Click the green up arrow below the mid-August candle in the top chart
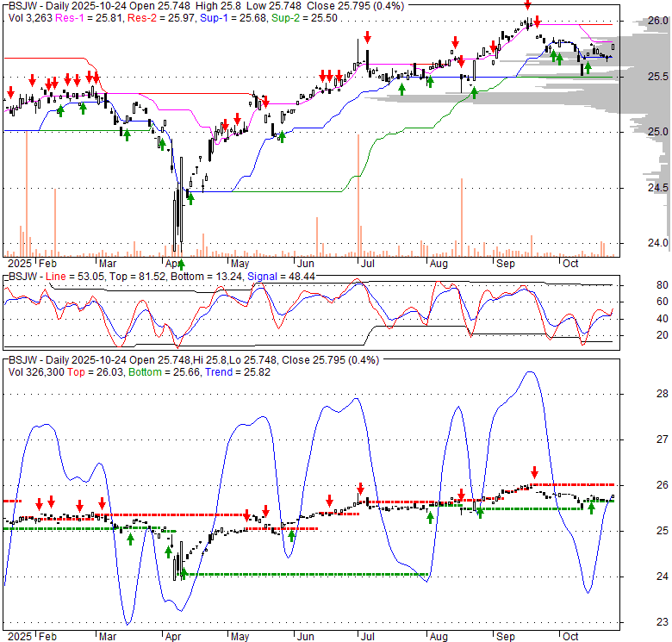672x642 pixels. click(x=474, y=92)
